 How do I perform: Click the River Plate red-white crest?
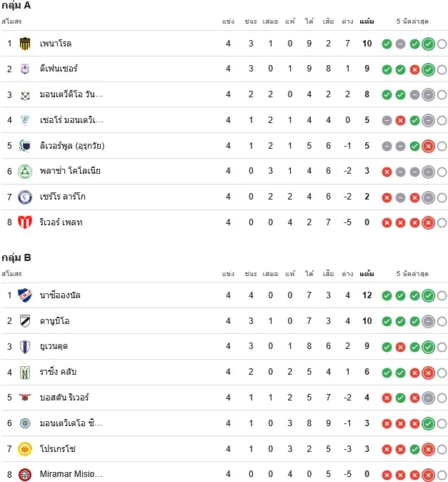coord(25,222)
